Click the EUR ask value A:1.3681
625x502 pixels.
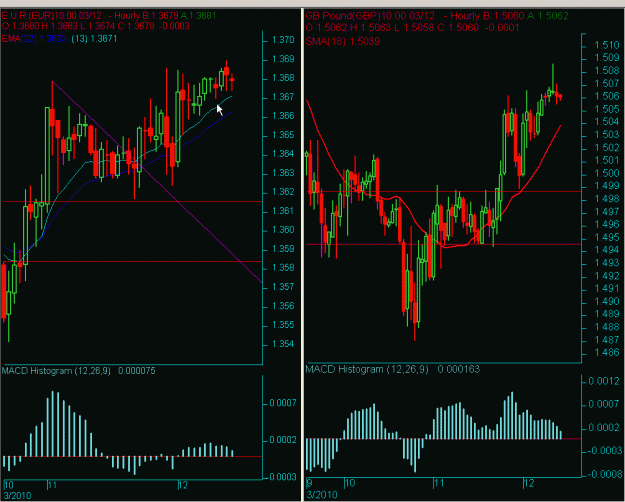(198, 16)
